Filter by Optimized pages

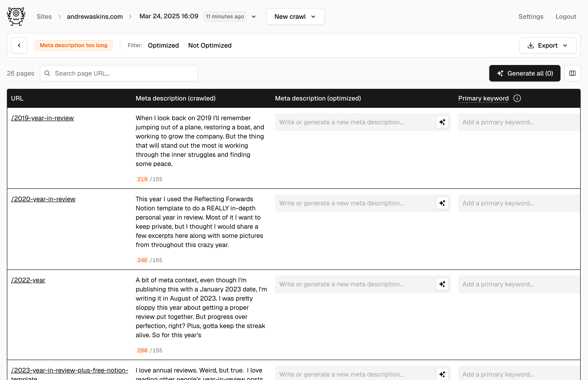point(163,45)
